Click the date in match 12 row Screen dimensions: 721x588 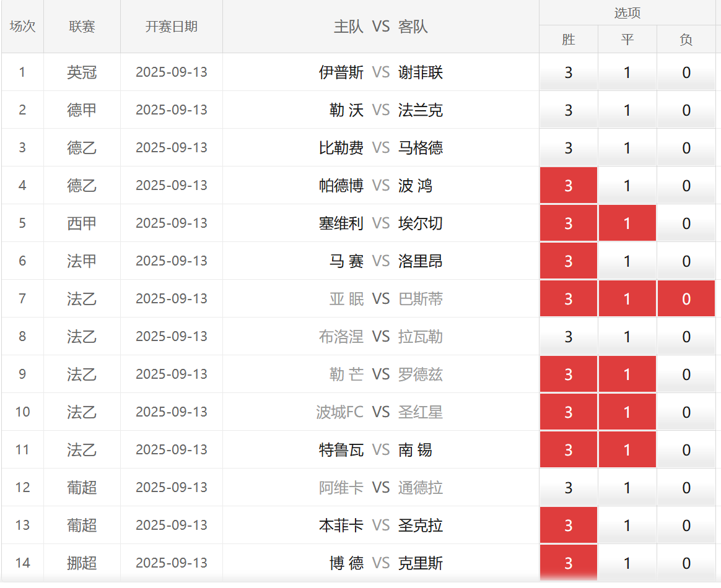pos(172,487)
